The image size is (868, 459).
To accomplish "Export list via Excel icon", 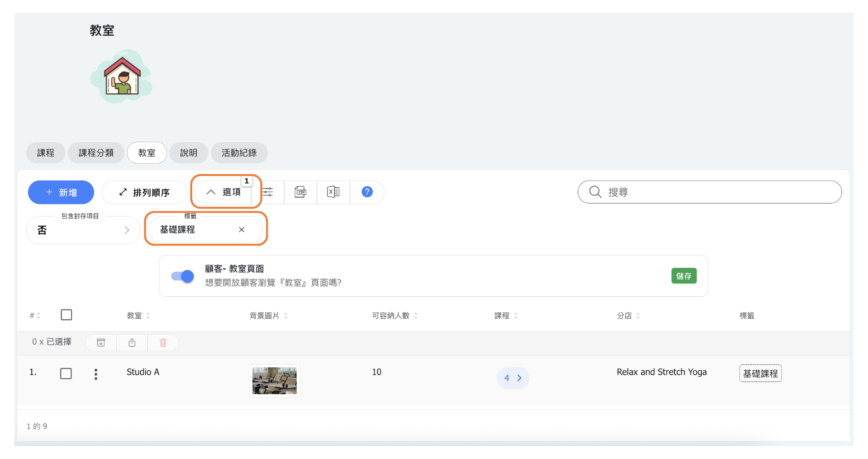I will click(x=333, y=192).
